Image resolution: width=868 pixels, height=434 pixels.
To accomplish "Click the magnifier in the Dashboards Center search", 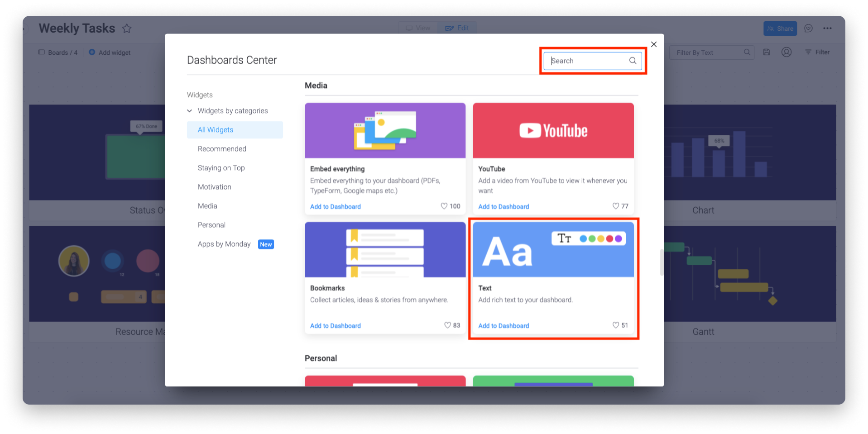I will [633, 60].
